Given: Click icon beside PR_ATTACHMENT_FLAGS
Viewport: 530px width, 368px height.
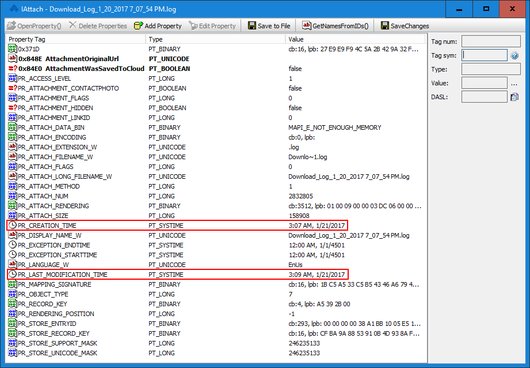Looking at the screenshot, I should pos(12,98).
